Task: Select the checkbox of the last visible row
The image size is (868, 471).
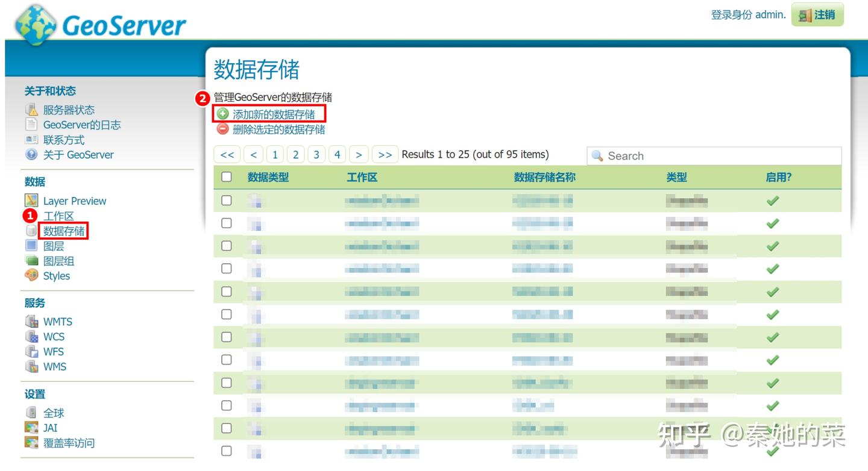Action: point(227,451)
